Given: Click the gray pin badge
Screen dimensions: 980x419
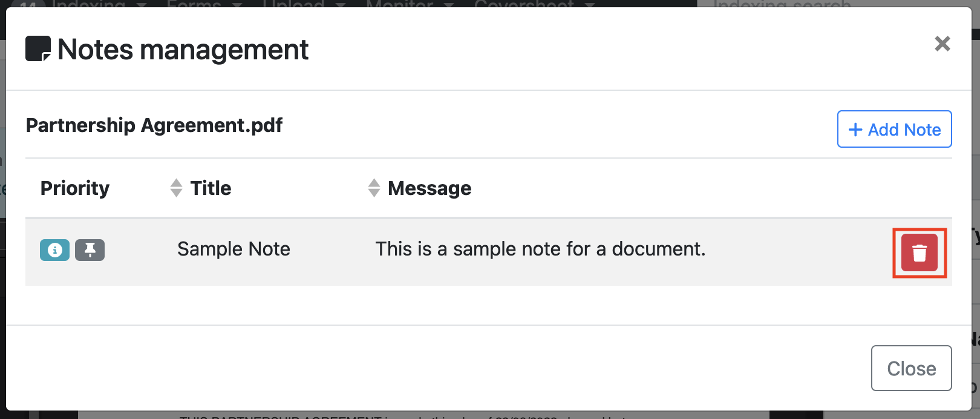Looking at the screenshot, I should pyautogui.click(x=90, y=249).
